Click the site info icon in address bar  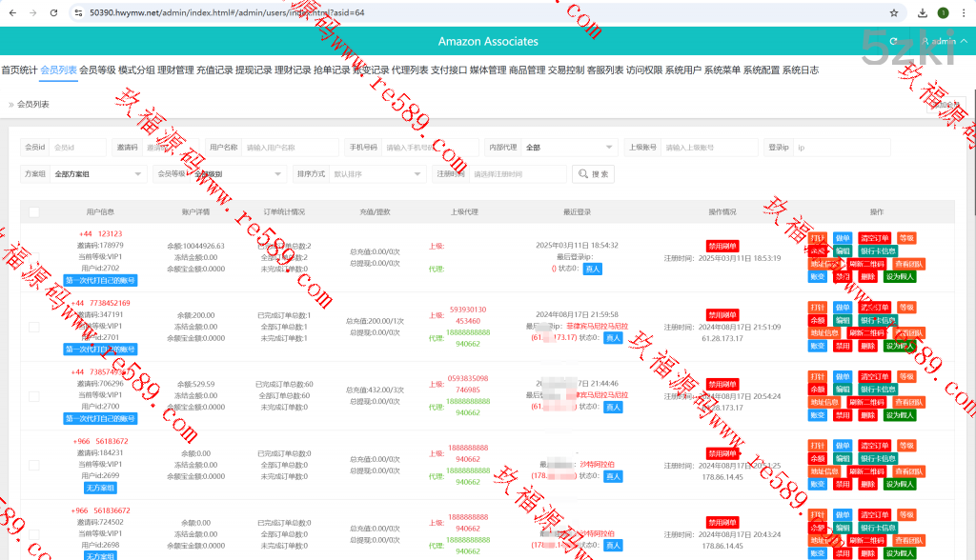click(78, 13)
